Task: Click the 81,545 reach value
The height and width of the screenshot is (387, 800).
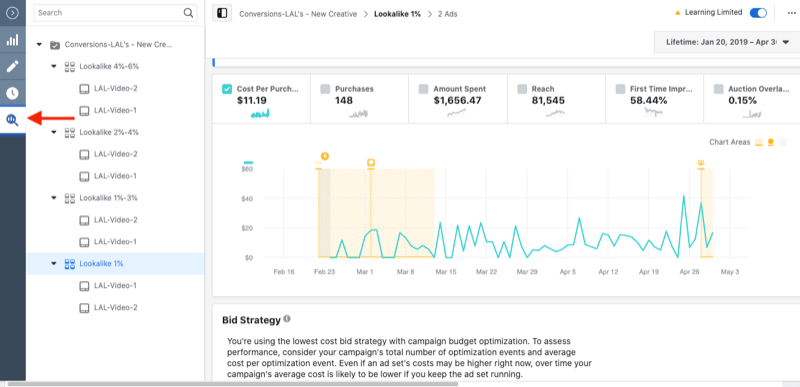Action: coord(548,100)
